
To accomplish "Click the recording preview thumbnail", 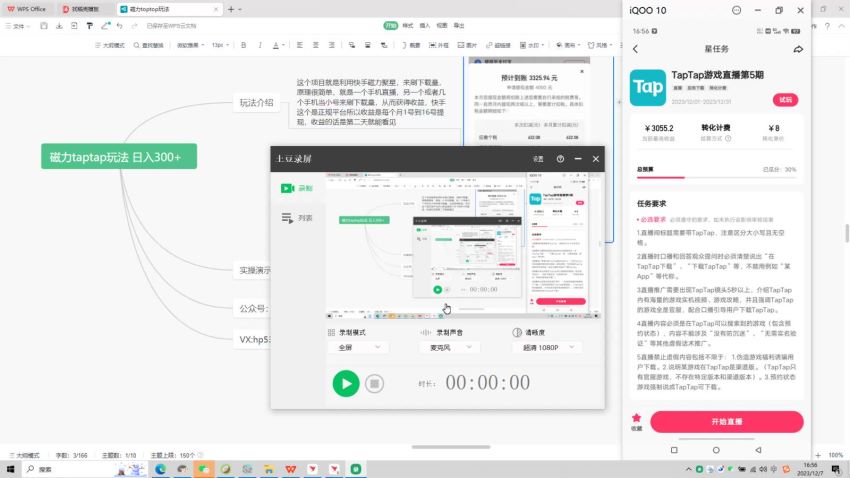I will 464,246.
